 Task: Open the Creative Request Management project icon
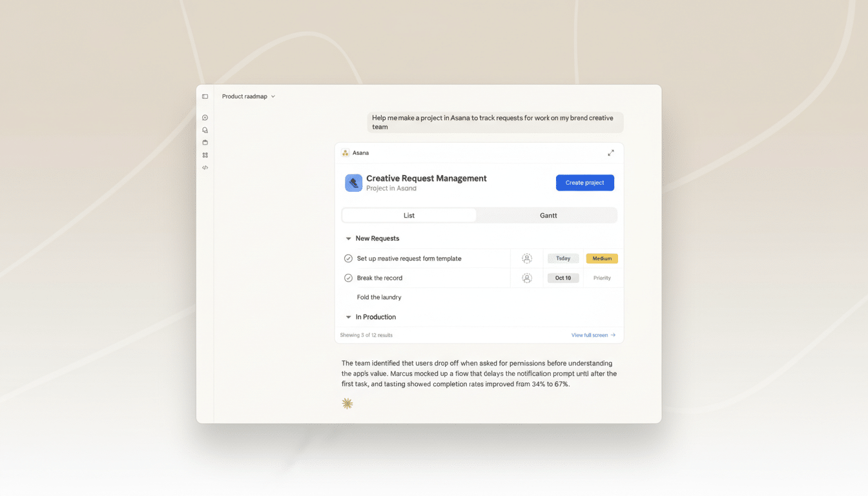pos(353,183)
